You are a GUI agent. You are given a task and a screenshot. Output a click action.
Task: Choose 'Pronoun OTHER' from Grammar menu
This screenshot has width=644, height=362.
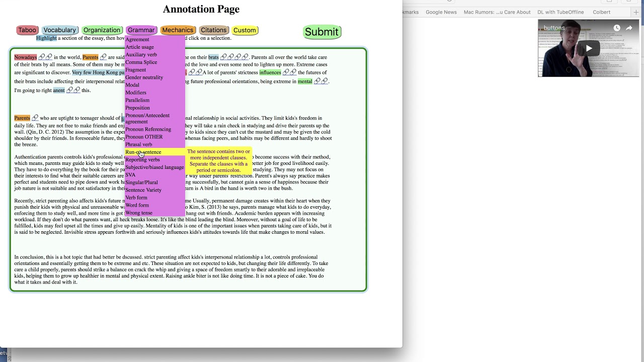[154, 137]
